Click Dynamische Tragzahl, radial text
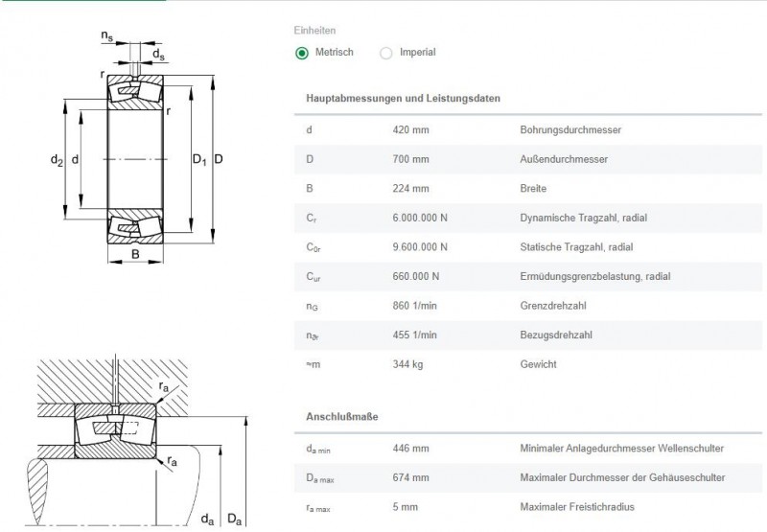The height and width of the screenshot is (532, 767). pos(583,219)
